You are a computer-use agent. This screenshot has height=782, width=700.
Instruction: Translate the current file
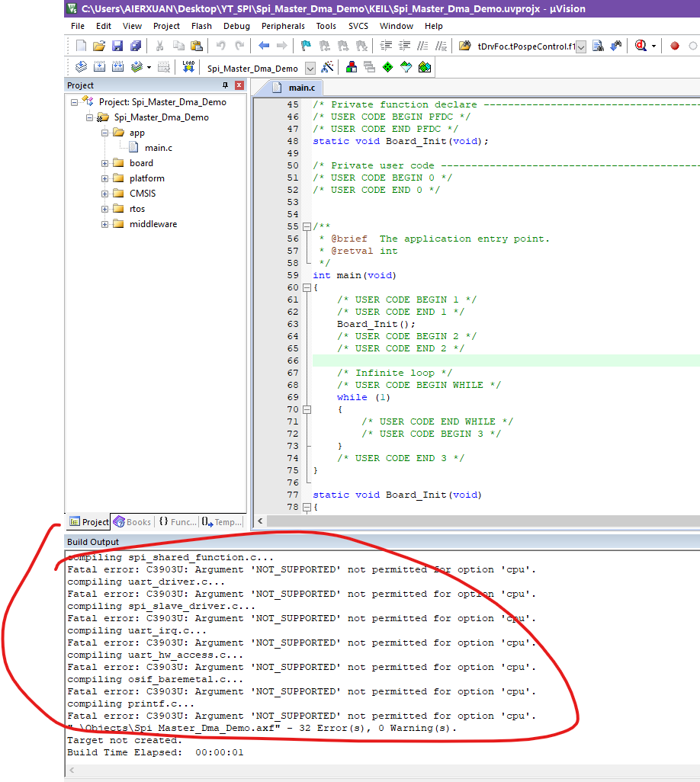[81, 67]
